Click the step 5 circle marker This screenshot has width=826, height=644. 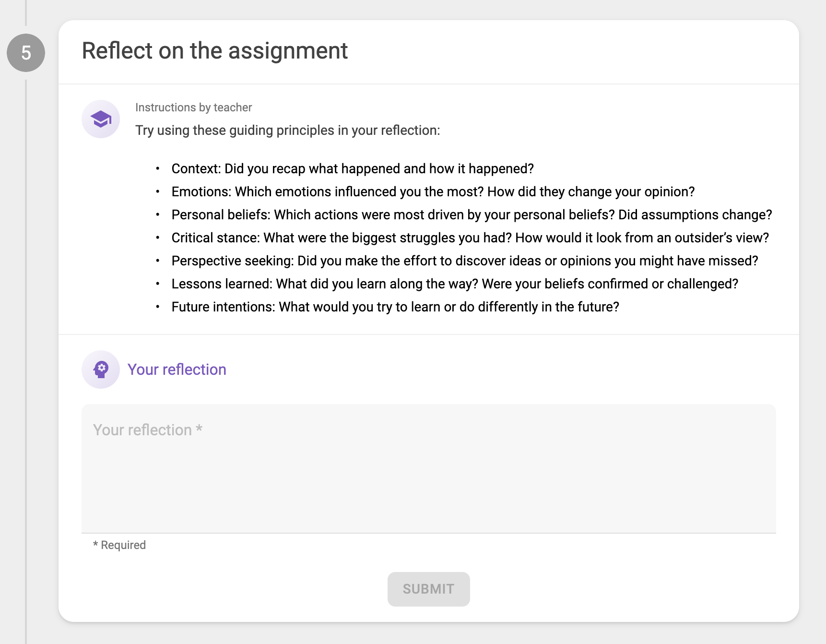click(26, 53)
